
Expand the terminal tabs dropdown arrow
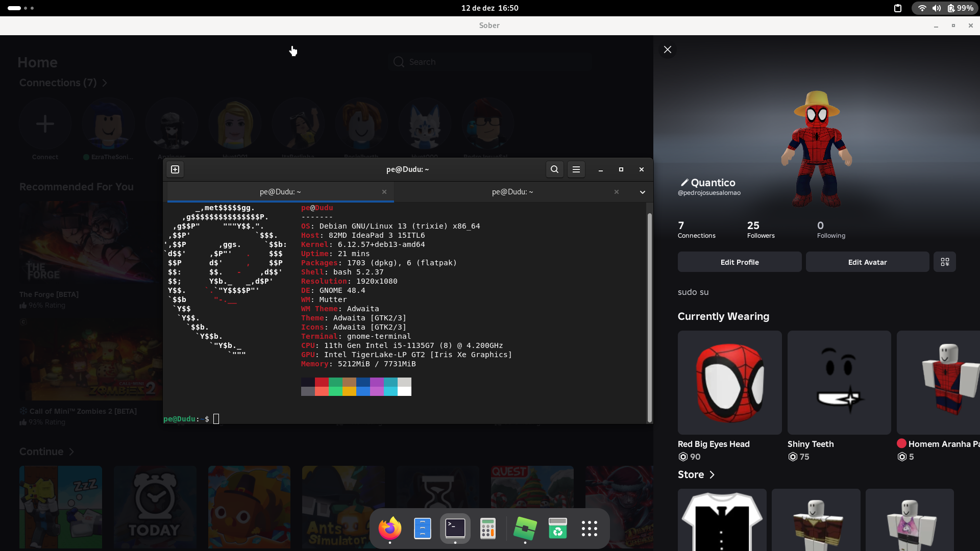(x=643, y=192)
